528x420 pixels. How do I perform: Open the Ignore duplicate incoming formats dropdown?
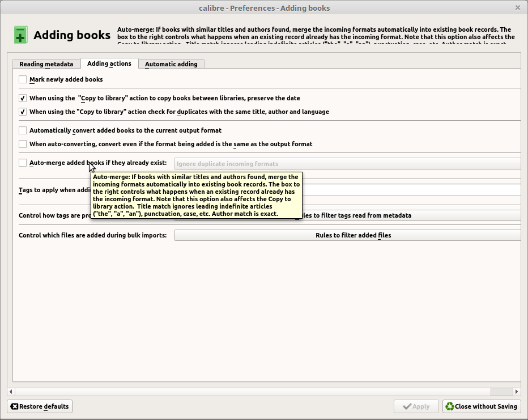(x=347, y=164)
